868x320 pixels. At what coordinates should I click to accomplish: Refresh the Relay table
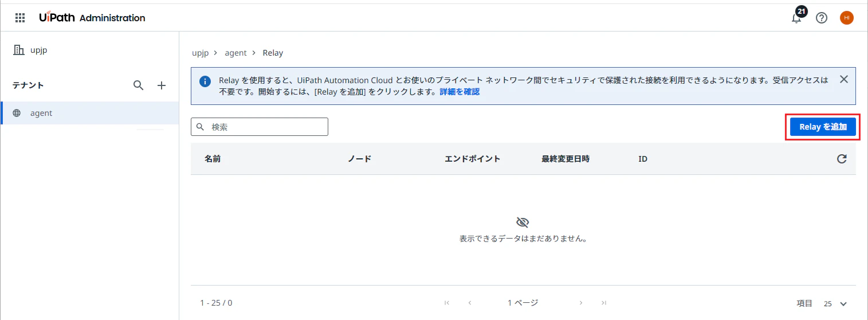point(842,159)
